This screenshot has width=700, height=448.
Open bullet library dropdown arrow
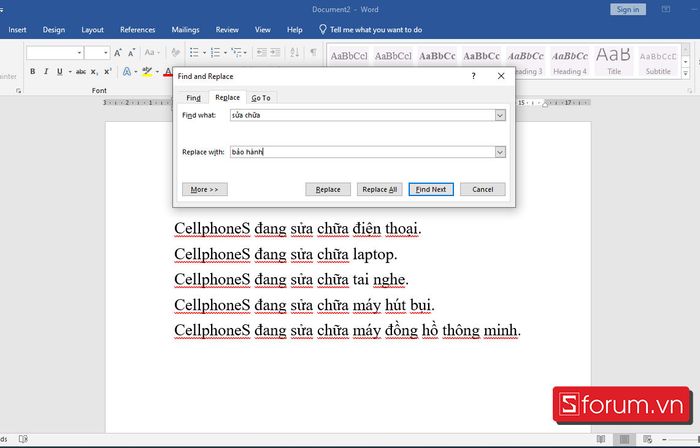[204, 53]
